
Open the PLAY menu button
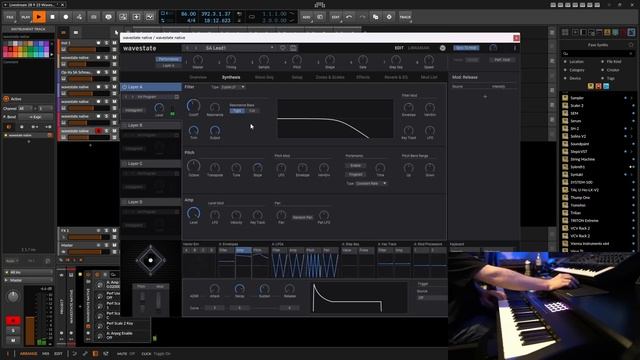click(x=25, y=17)
